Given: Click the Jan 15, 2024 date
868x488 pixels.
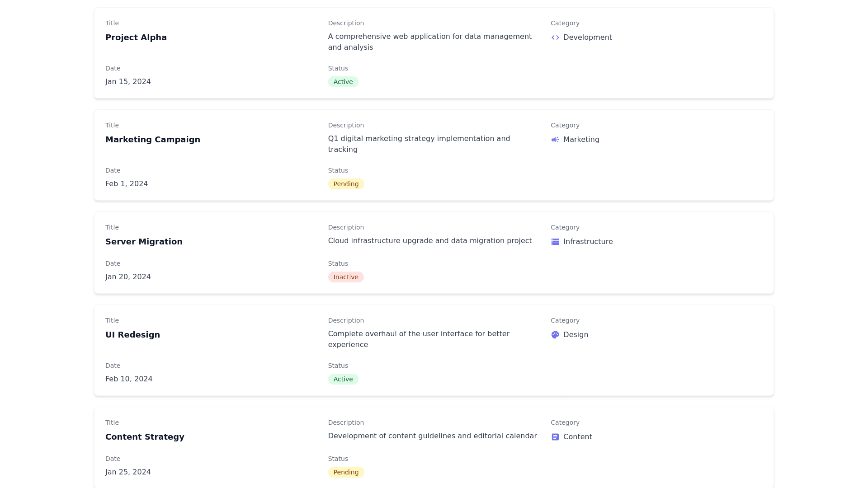Looking at the screenshot, I should coord(128,82).
